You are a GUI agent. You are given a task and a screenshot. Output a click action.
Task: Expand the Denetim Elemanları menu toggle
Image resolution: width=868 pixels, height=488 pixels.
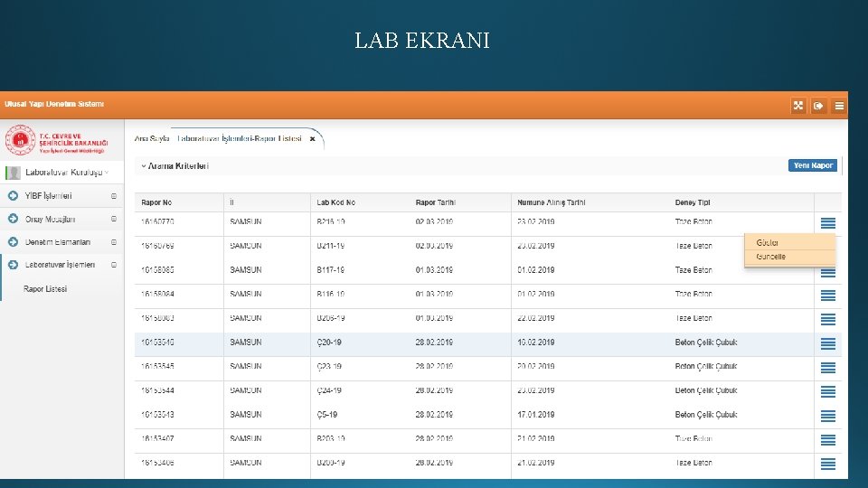(x=114, y=242)
